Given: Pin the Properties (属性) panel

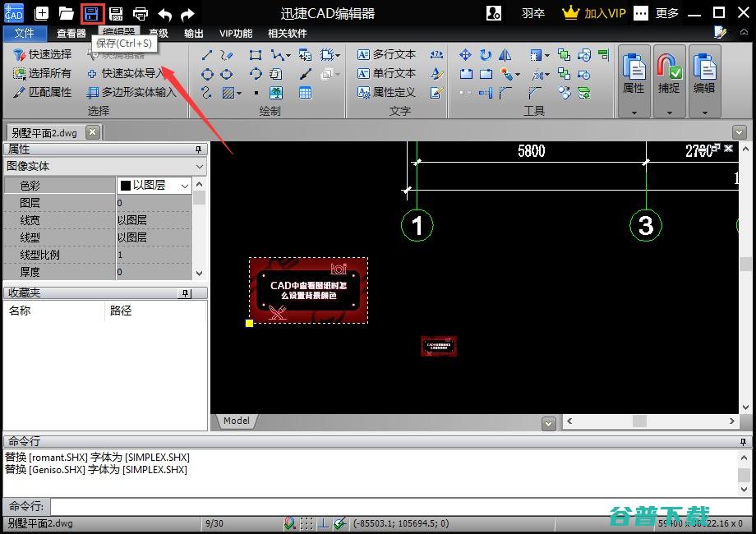Looking at the screenshot, I should (x=198, y=150).
